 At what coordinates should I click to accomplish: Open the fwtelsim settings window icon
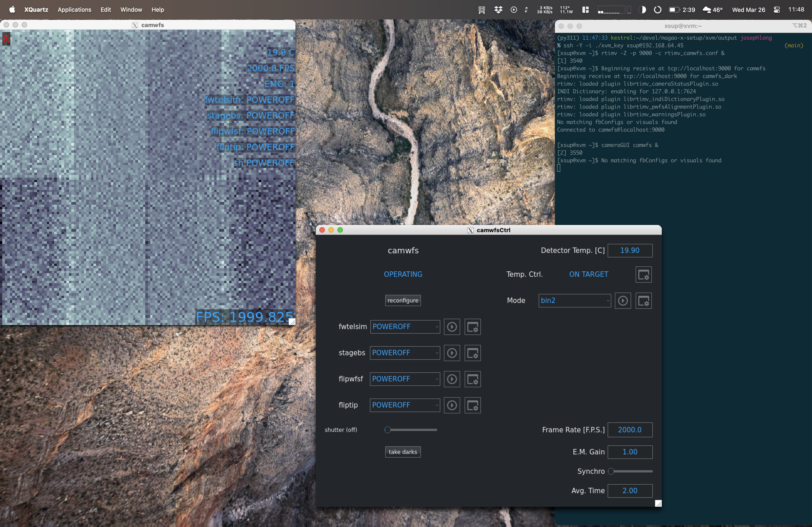(473, 327)
